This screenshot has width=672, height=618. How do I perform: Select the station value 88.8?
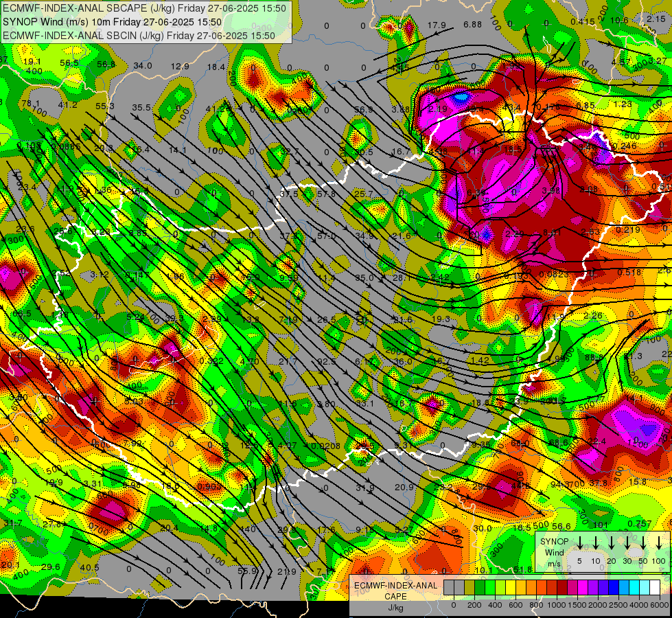click(594, 357)
